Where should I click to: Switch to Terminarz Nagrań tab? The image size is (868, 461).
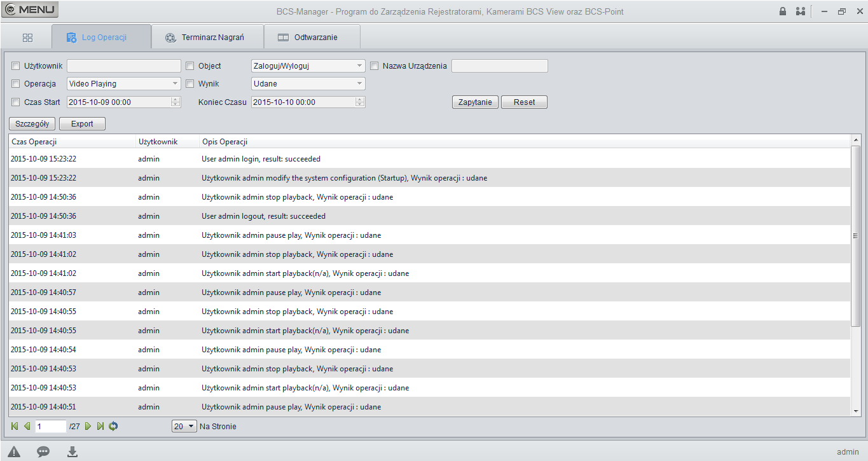(207, 37)
